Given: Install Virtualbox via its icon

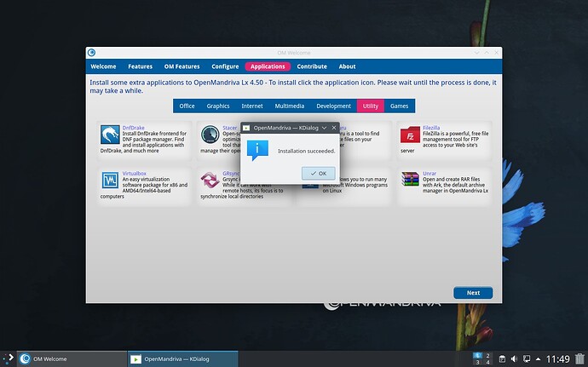Looking at the screenshot, I should click(110, 181).
